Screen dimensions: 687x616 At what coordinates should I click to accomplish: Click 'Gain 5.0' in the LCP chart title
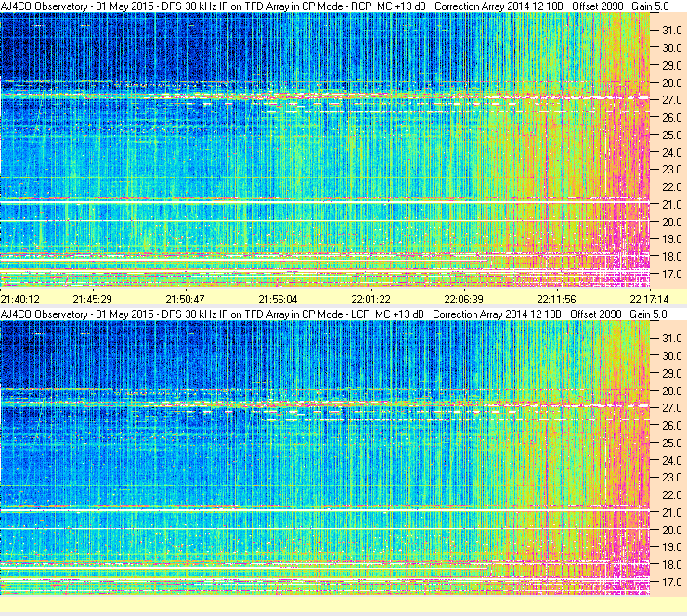click(648, 314)
